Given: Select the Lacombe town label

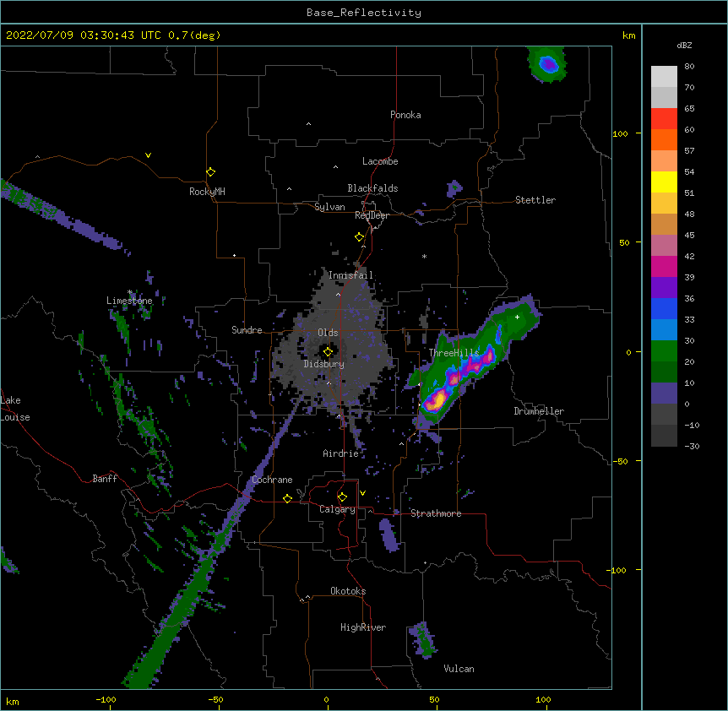Looking at the screenshot, I should (380, 161).
